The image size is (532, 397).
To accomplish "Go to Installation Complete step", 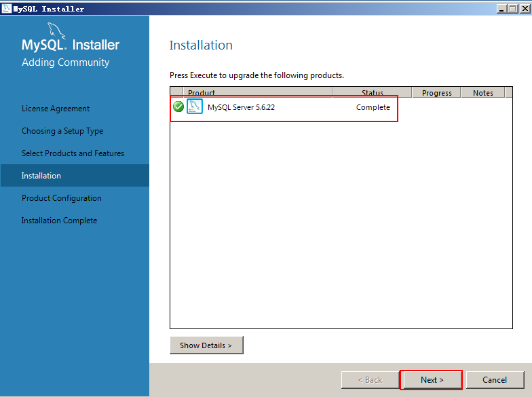I will (60, 221).
